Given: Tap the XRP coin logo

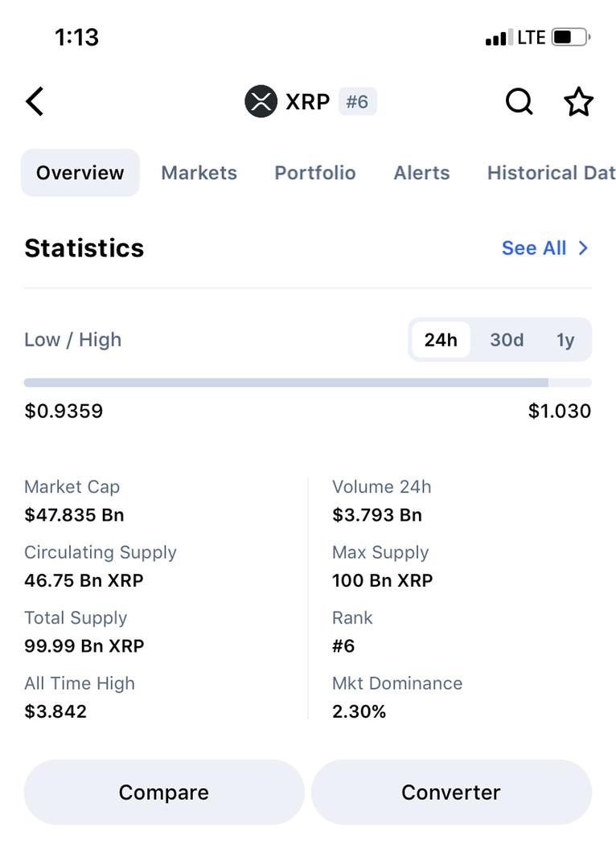Looking at the screenshot, I should click(261, 102).
